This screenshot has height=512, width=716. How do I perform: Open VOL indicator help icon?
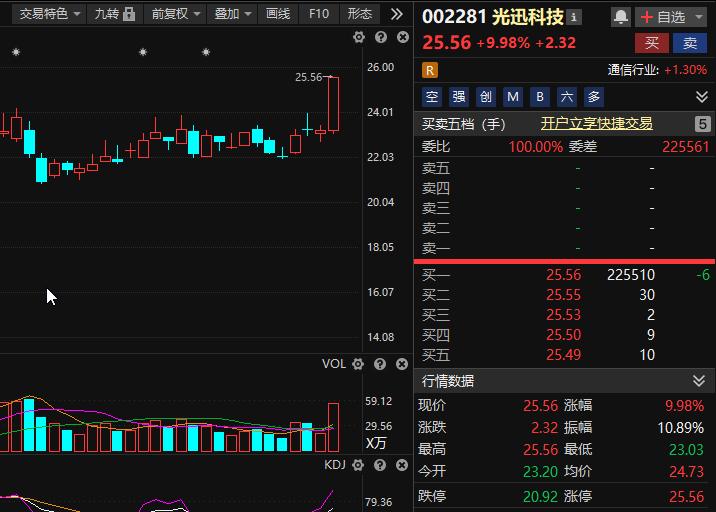pyautogui.click(x=380, y=364)
